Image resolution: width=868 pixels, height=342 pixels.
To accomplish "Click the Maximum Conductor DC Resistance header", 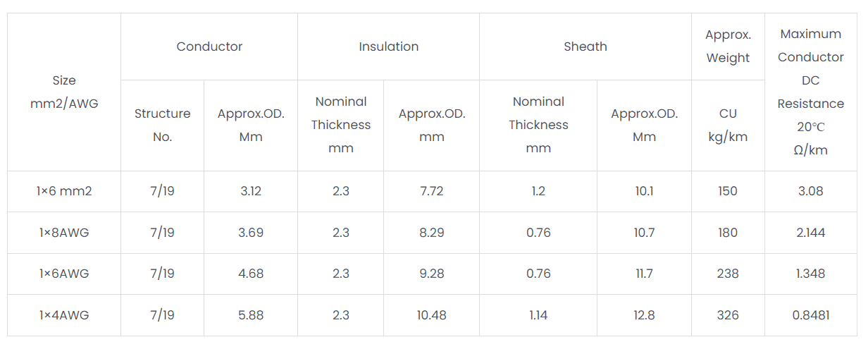I will 810,92.
